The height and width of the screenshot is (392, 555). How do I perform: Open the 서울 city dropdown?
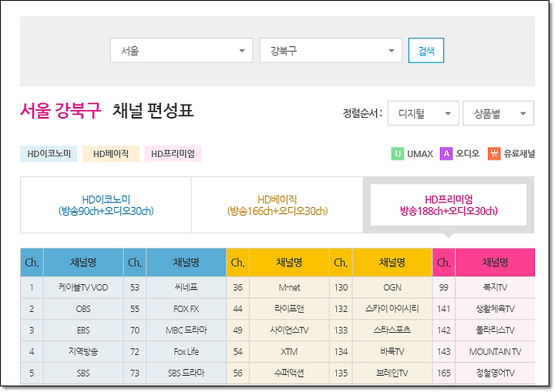182,51
